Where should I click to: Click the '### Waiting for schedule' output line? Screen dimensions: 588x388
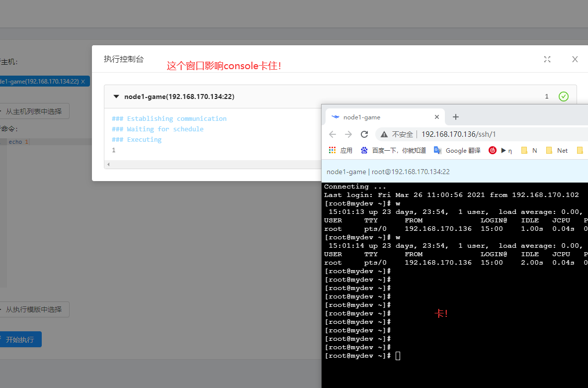point(158,129)
